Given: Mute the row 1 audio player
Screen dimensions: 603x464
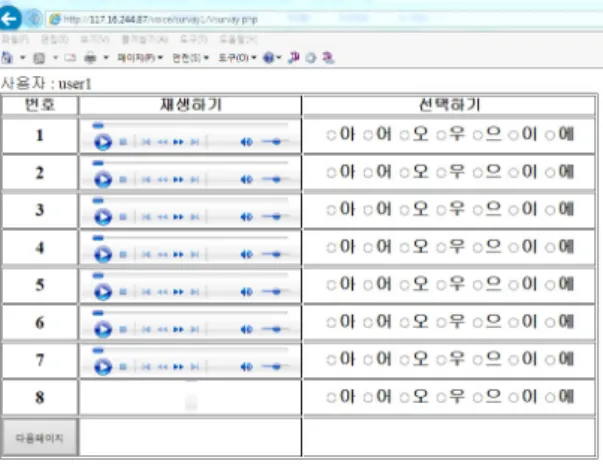Looking at the screenshot, I should (x=246, y=142).
